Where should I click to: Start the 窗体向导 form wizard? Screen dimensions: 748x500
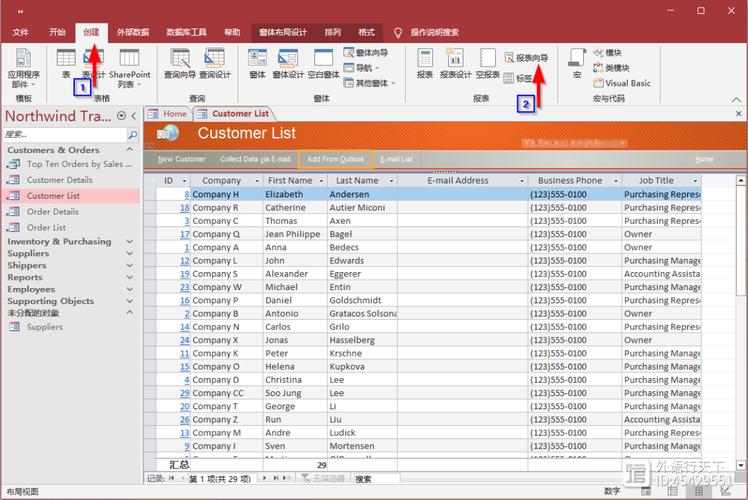click(366, 52)
